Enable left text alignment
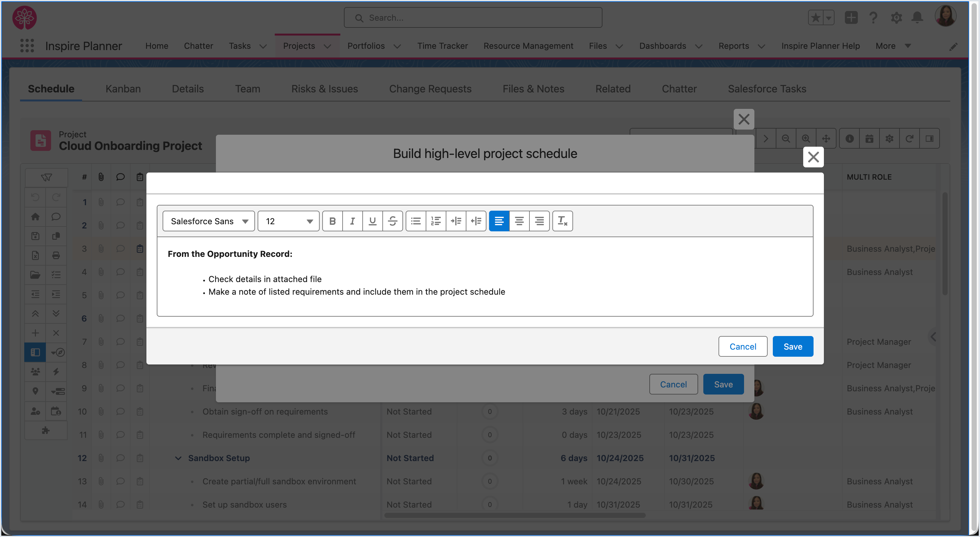980x537 pixels. tap(499, 221)
